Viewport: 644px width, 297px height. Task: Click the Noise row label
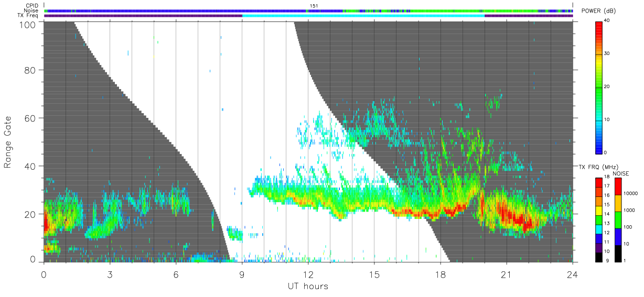coord(30,10)
